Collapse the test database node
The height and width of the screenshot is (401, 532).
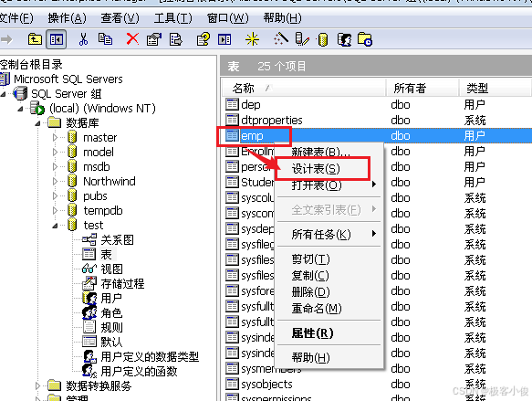pyautogui.click(x=55, y=226)
